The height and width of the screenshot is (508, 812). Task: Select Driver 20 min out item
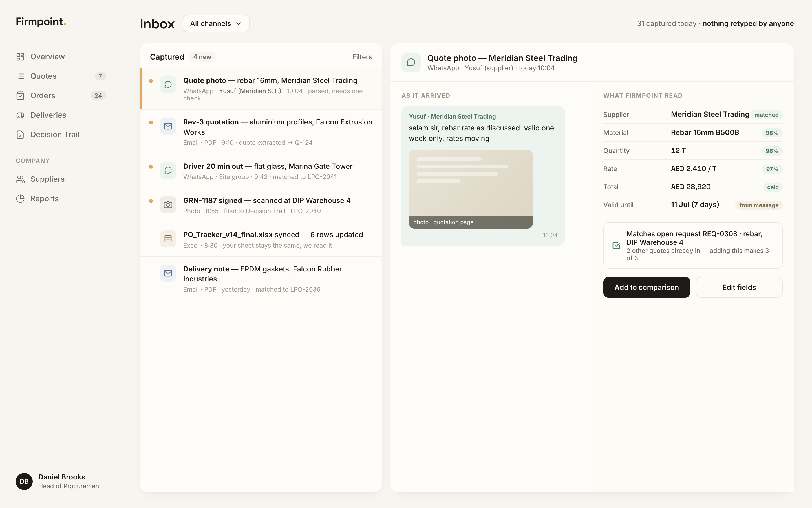click(261, 171)
